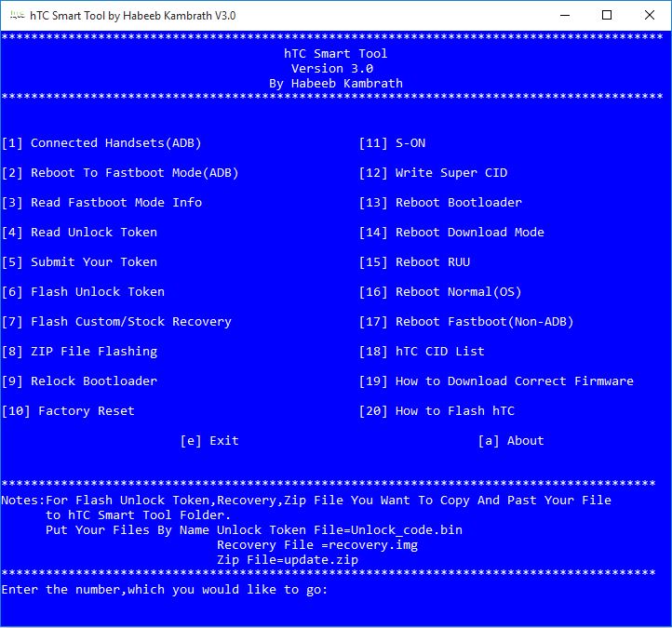This screenshot has width=672, height=628.
Task: Close the hTC Smart Tool window
Action: [650, 16]
